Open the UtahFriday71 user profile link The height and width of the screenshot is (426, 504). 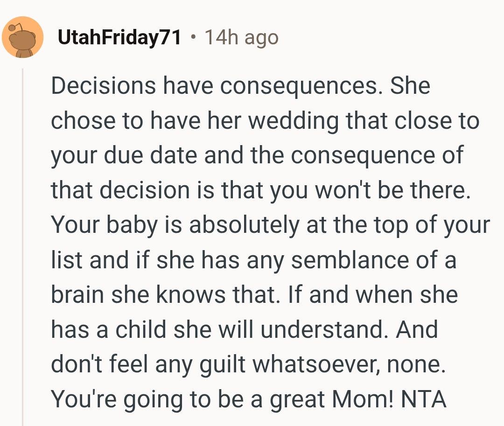pos(119,38)
